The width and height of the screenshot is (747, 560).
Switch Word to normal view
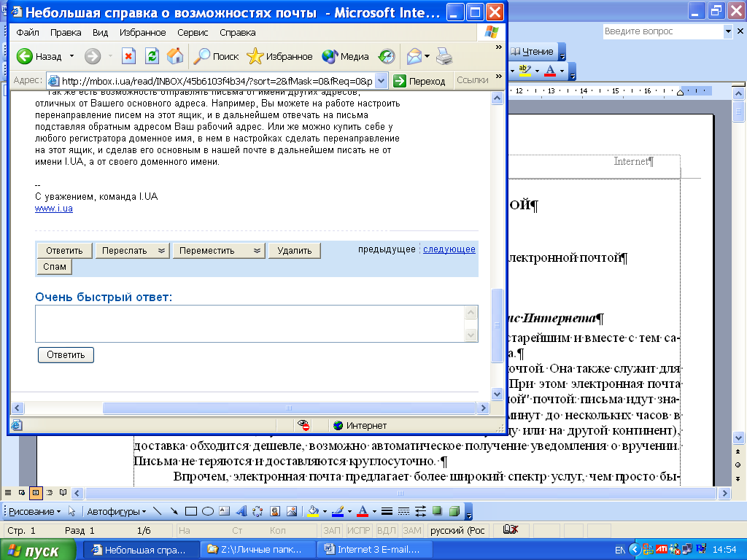tap(7, 492)
